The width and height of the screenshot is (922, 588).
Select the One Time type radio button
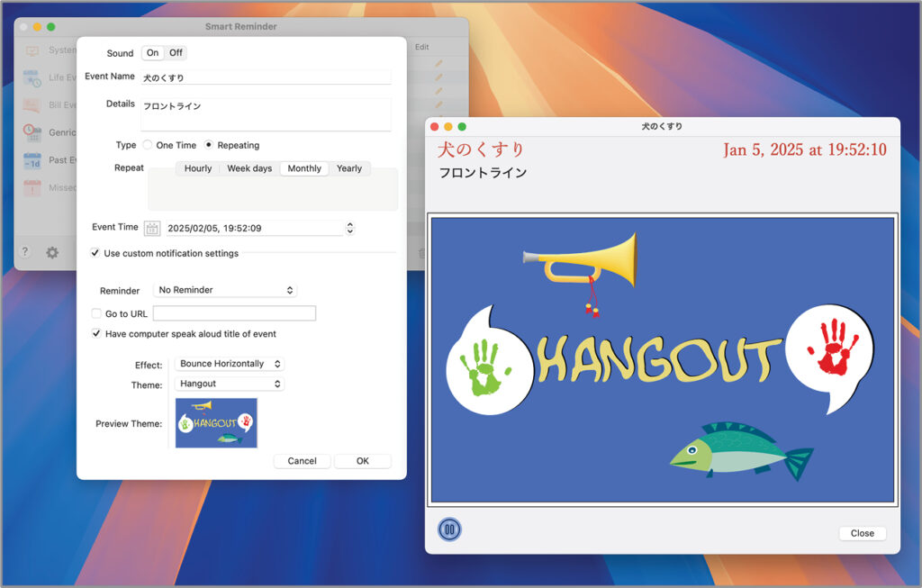[148, 145]
